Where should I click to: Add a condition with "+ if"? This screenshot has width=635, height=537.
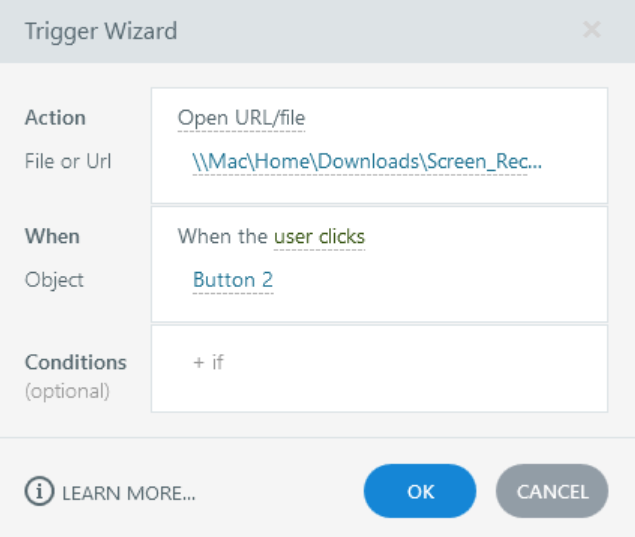[x=208, y=362]
